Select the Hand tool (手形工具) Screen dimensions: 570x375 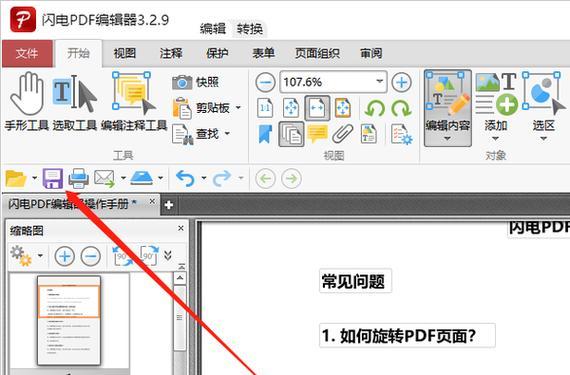[x=27, y=102]
